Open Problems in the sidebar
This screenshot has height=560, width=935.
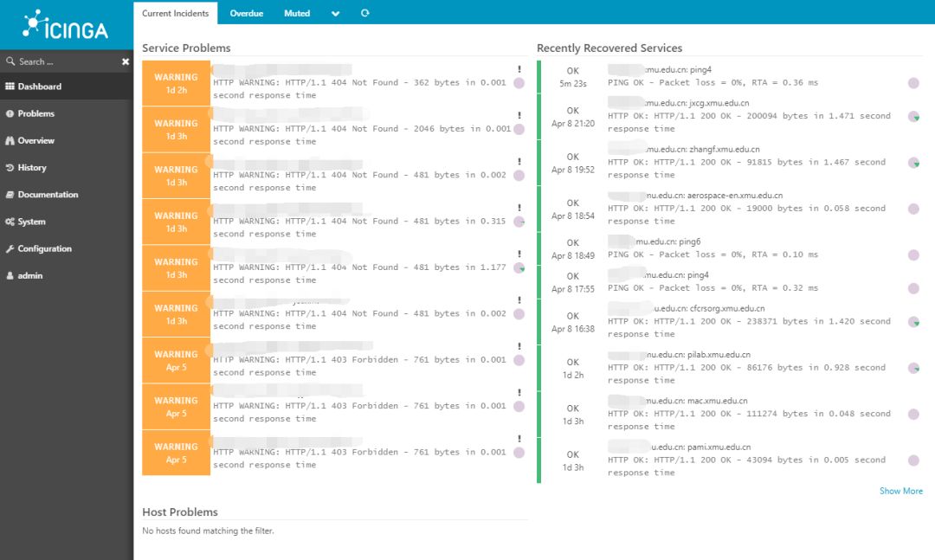67,113
